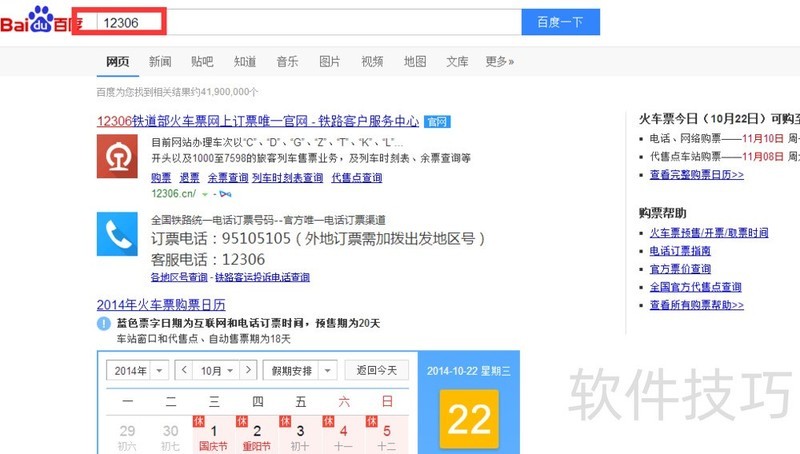Select calendar date 2 重阳节
The width and height of the screenshot is (800, 454).
257,436
